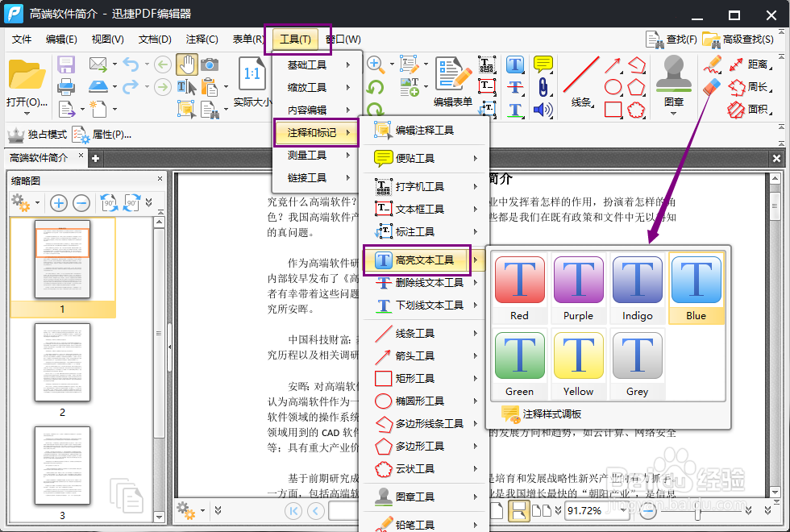Click the stamp 图章 tool icon

(672, 74)
